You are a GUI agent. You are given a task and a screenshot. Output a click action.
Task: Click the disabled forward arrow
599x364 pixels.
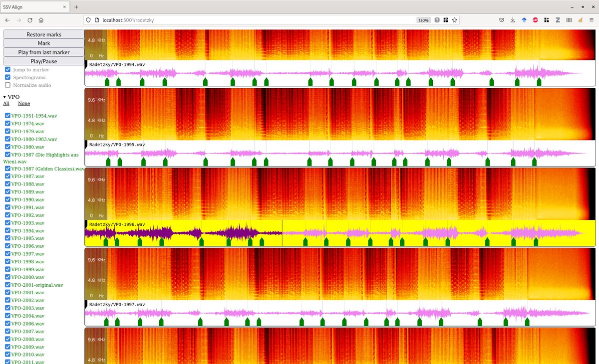19,20
